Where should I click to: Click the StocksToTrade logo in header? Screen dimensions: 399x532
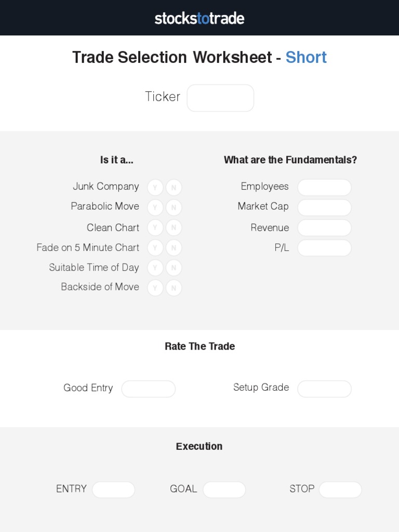(x=199, y=18)
